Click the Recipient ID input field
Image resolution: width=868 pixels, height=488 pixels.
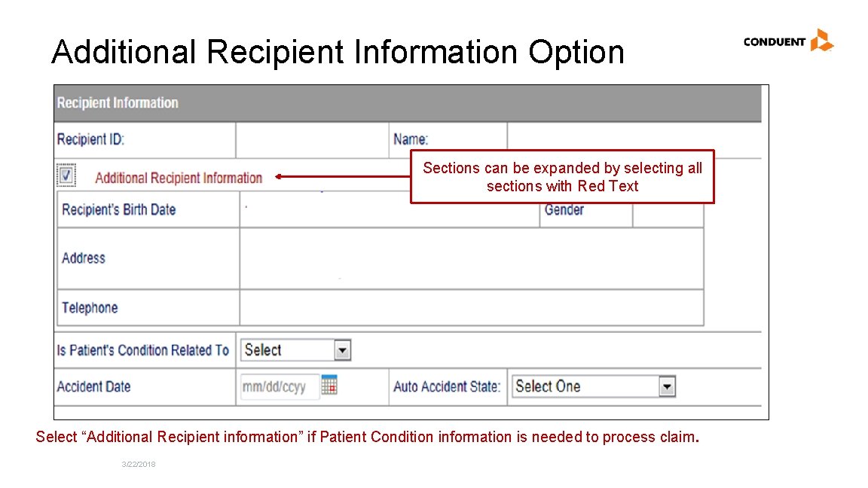(x=313, y=139)
